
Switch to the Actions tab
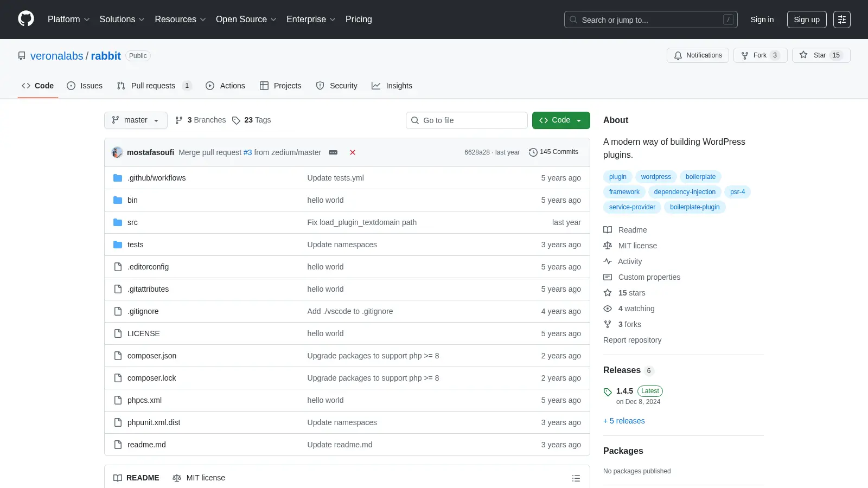[x=225, y=86]
